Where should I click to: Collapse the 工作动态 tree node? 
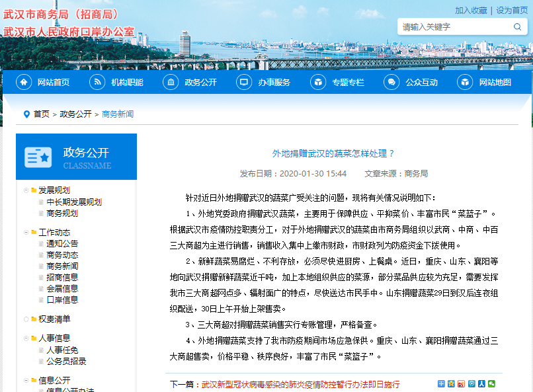point(26,233)
